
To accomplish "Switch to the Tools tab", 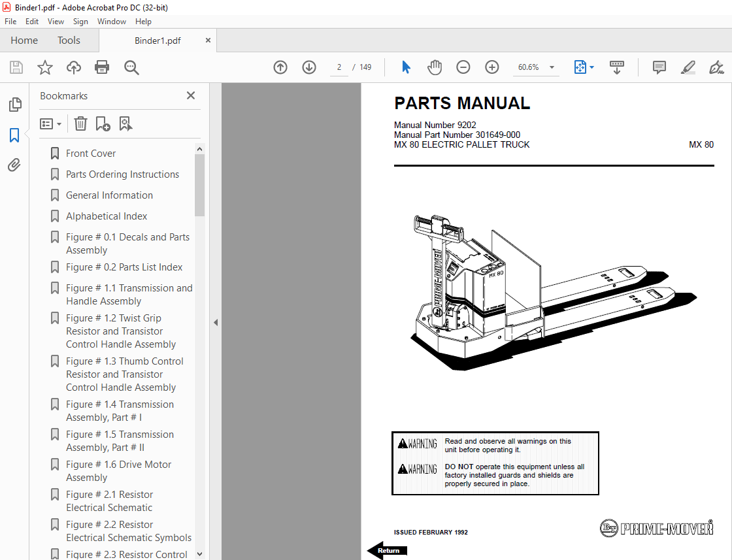I will (69, 41).
